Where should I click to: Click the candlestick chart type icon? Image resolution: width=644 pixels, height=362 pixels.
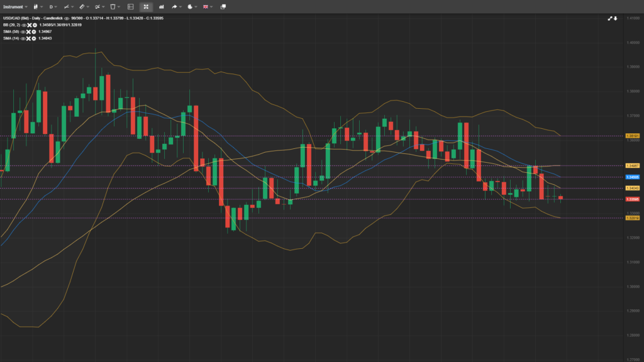coord(36,6)
